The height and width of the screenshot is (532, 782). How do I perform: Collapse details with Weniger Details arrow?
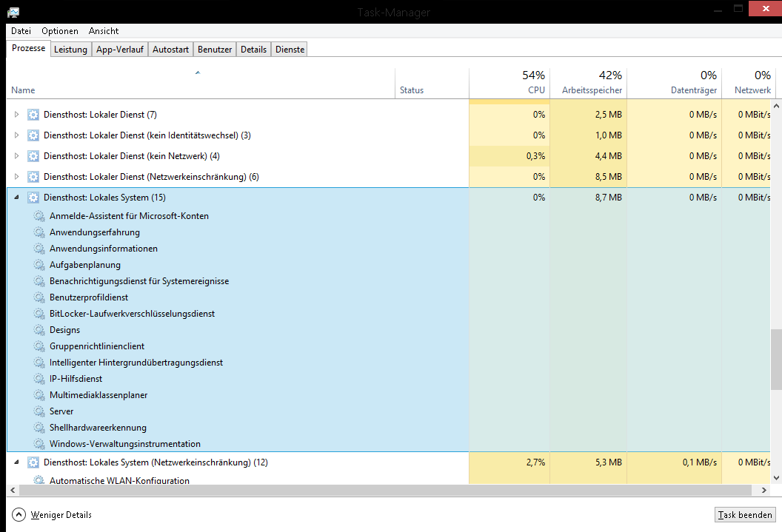tap(19, 514)
